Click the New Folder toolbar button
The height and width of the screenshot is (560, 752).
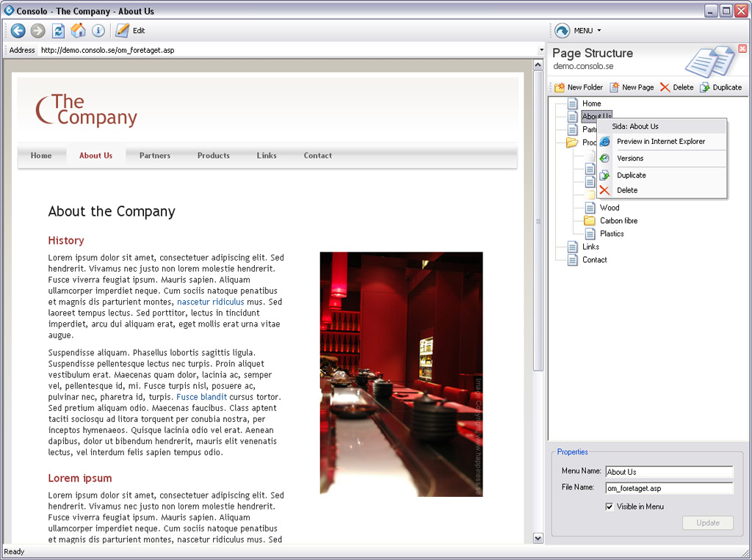[x=579, y=87]
